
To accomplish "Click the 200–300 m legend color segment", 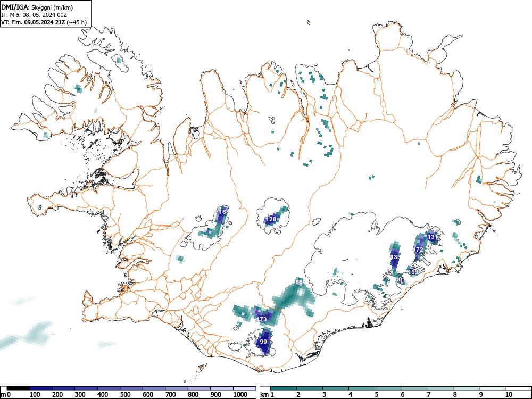I will coord(63,388).
